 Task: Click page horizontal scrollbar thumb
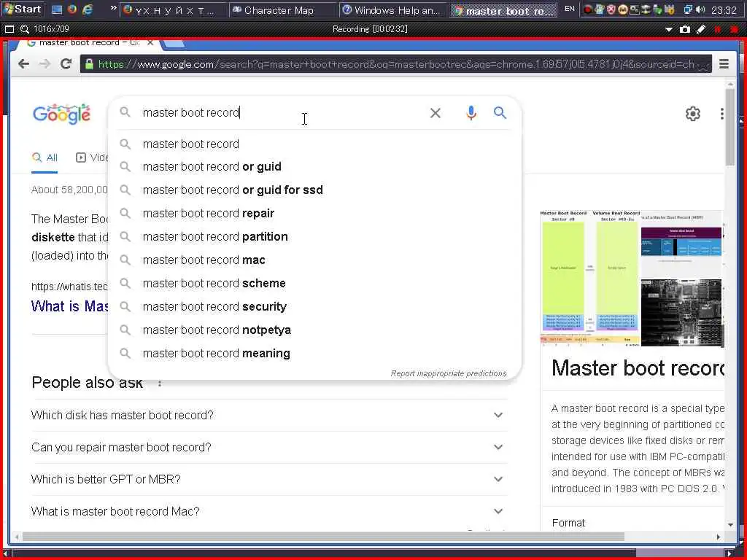click(323, 537)
